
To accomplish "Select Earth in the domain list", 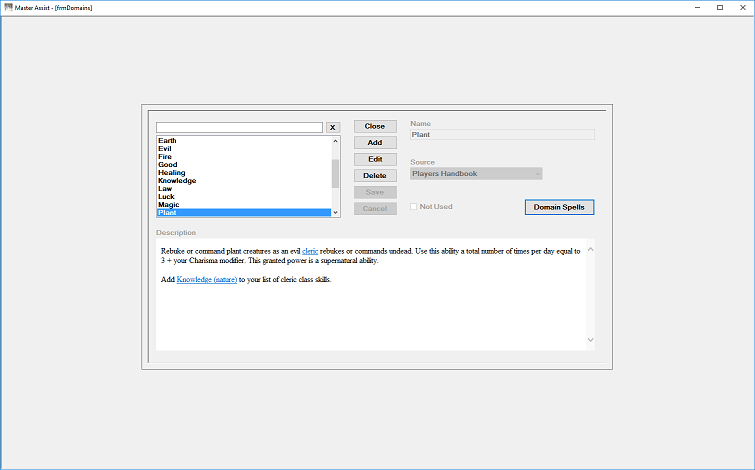I will (x=244, y=141).
